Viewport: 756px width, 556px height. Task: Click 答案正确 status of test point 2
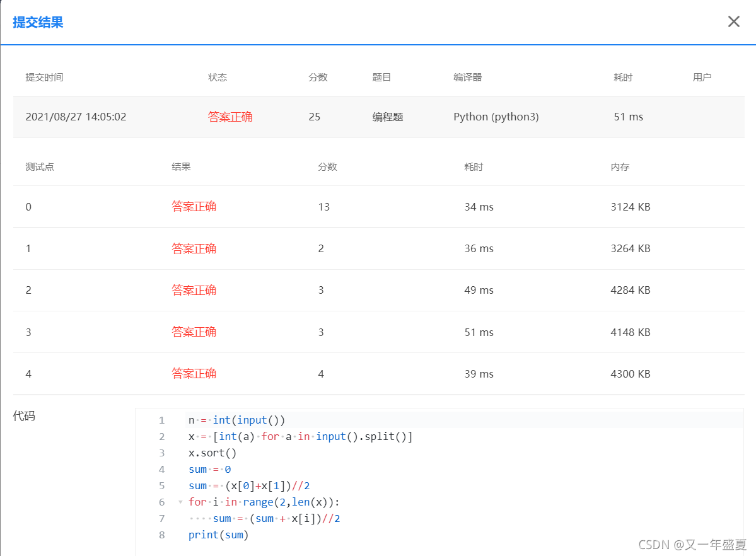point(194,290)
